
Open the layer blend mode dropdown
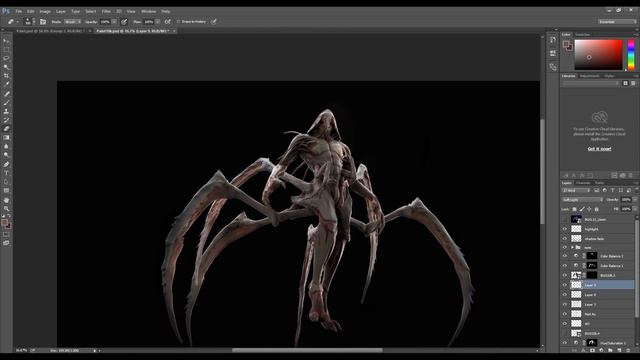582,200
